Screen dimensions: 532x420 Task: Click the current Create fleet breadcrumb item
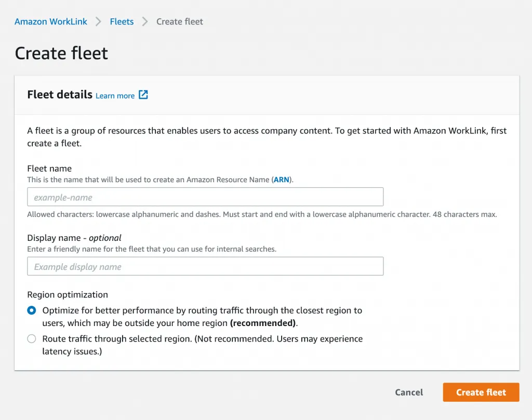pyautogui.click(x=179, y=21)
